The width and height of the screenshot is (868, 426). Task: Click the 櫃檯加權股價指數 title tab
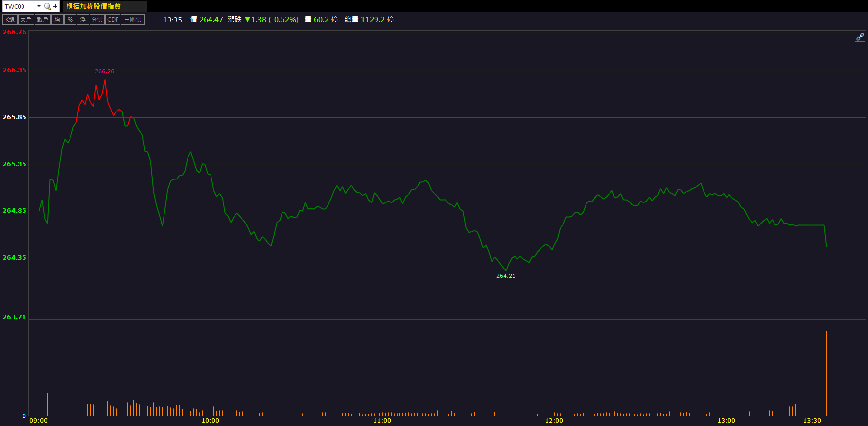(x=94, y=6)
